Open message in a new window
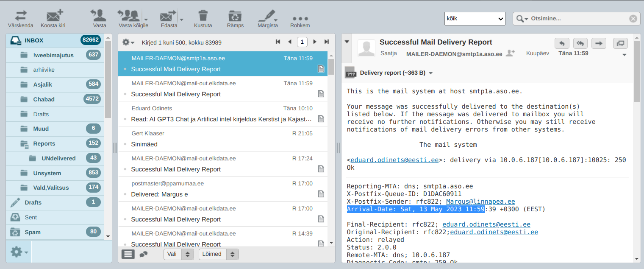This screenshot has height=269, width=644. point(621,43)
